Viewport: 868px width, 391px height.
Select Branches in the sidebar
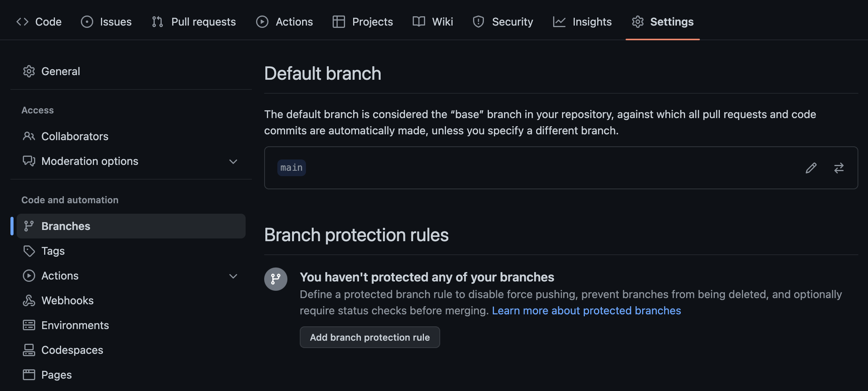(x=66, y=226)
